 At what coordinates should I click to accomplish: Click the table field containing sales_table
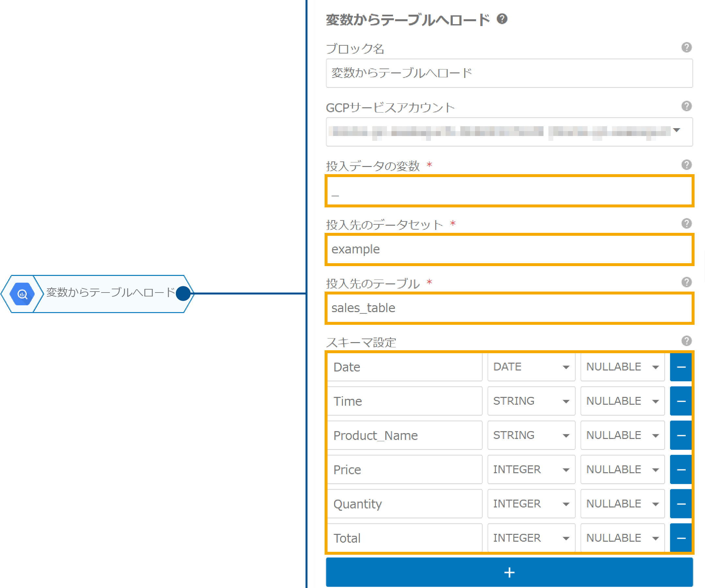point(509,308)
